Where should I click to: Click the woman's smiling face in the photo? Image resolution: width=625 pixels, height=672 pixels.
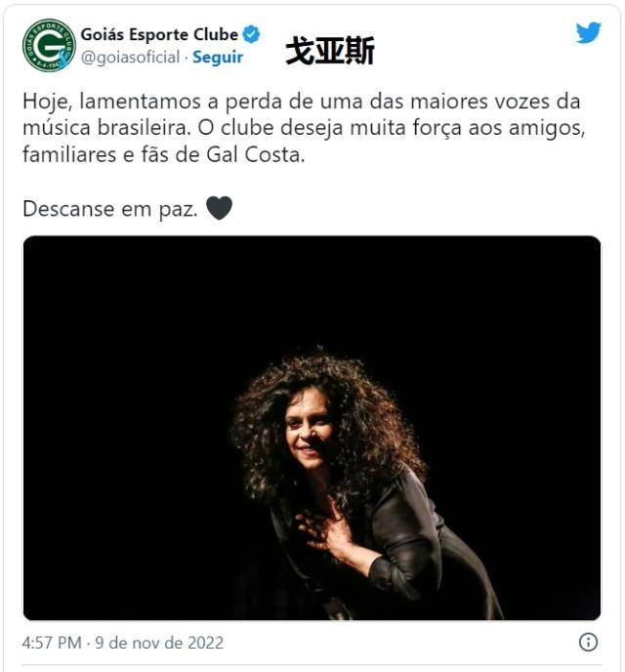[x=308, y=433]
